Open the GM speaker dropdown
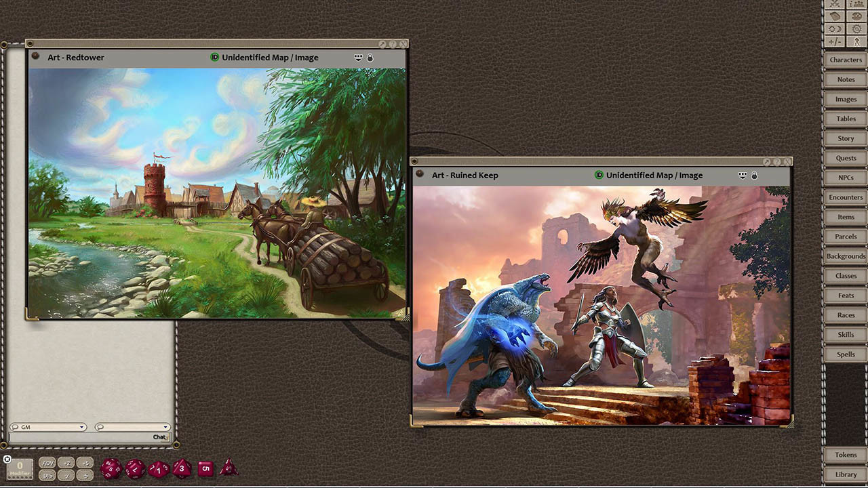The image size is (868, 488). tap(48, 427)
